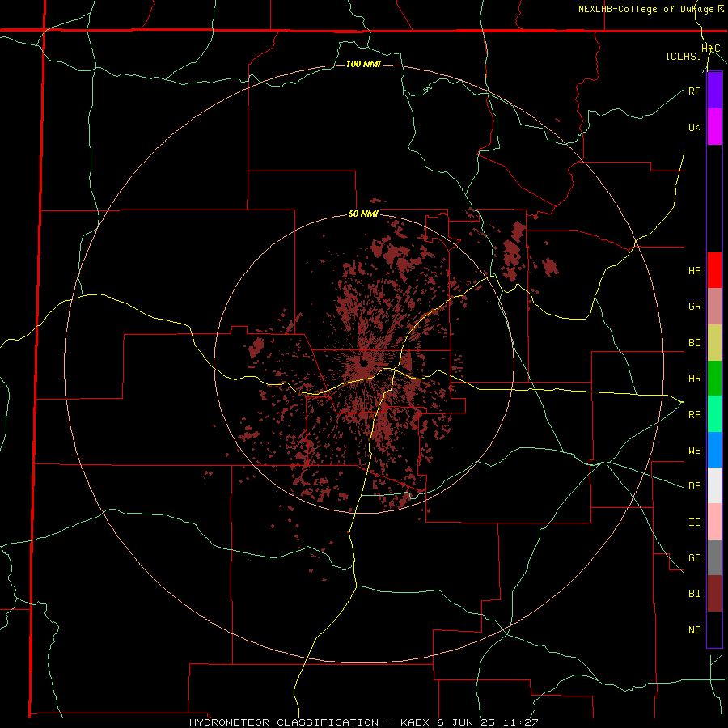728x728 pixels.
Task: Click the GR legend label
Action: [694, 307]
